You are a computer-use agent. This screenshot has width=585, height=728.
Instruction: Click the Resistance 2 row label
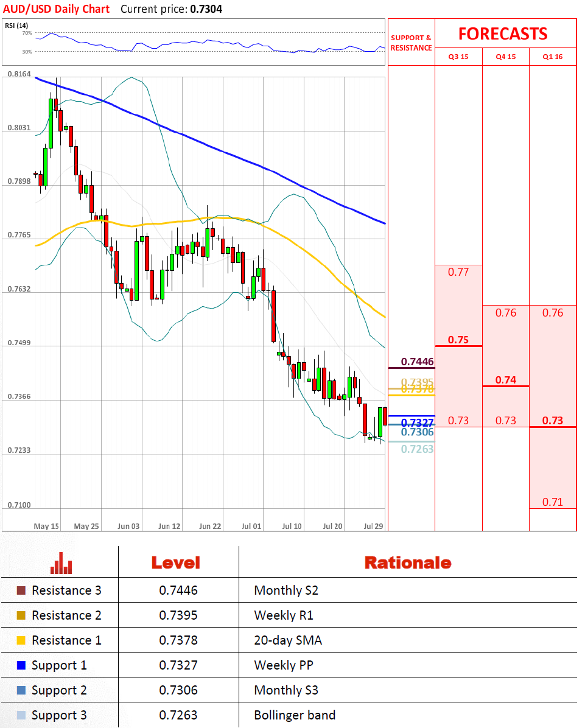click(66, 615)
